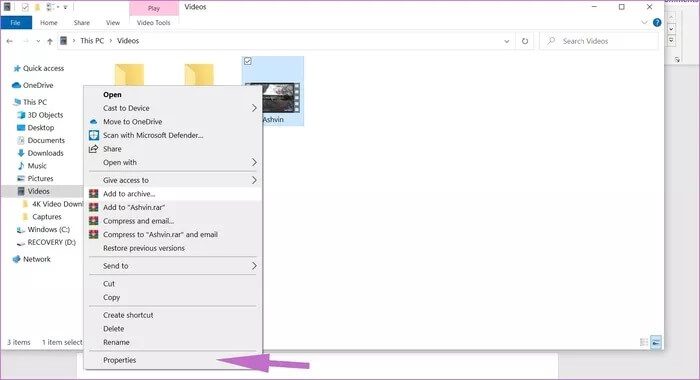Click the WinRAR icon beside Add to "Ashvin.rar"
The image size is (700, 380).
(93, 207)
